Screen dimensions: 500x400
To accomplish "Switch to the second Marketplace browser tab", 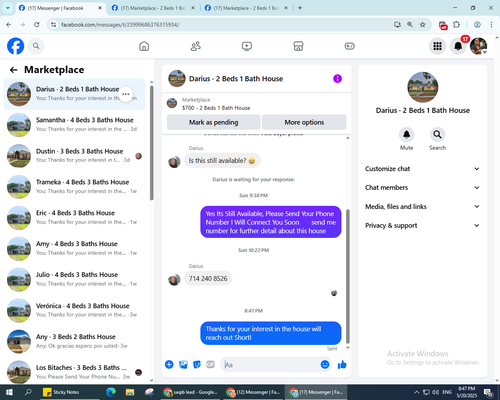I will (x=153, y=8).
